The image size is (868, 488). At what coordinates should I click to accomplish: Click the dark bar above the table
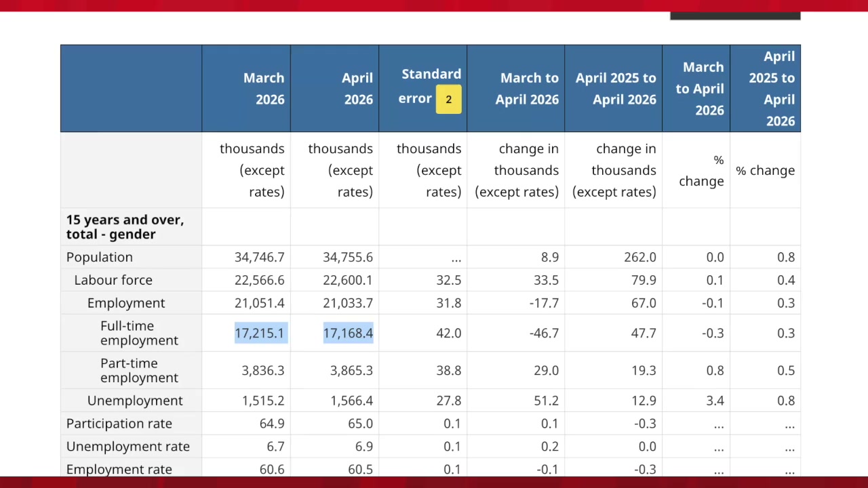[x=735, y=16]
